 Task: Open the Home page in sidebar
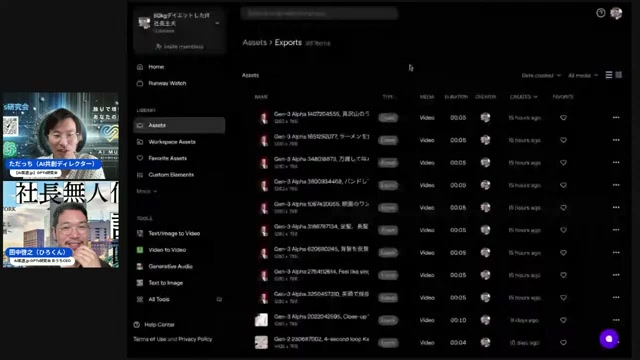tap(156, 67)
